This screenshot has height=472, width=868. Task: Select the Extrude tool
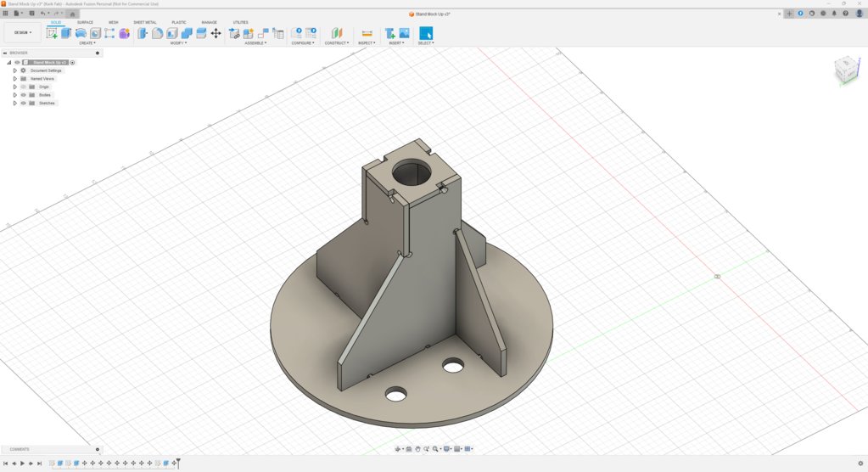pyautogui.click(x=66, y=33)
